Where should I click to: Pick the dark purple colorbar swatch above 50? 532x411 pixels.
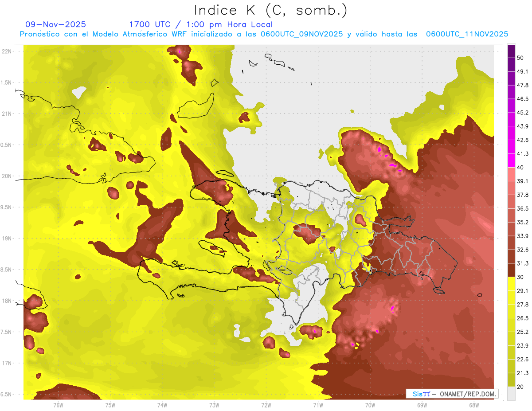click(x=511, y=51)
